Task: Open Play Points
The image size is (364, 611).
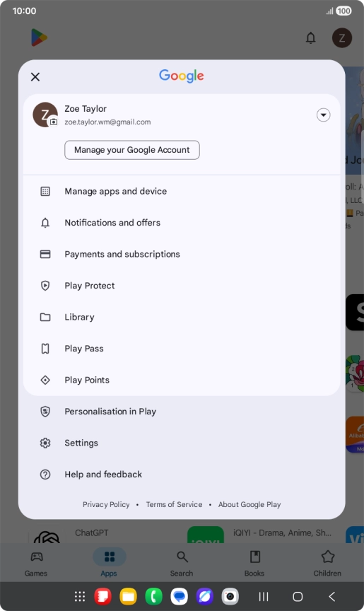Action: (x=182, y=380)
